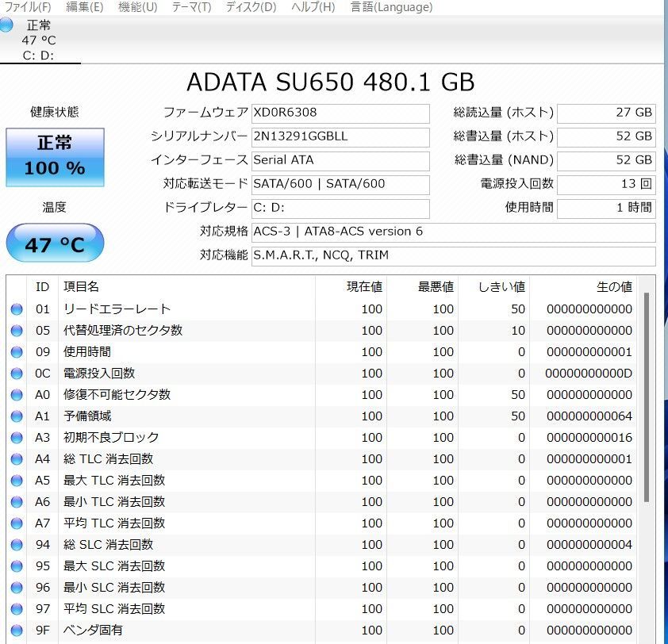Click the status orb for row 95
This screenshot has width=668, height=644.
tap(17, 566)
